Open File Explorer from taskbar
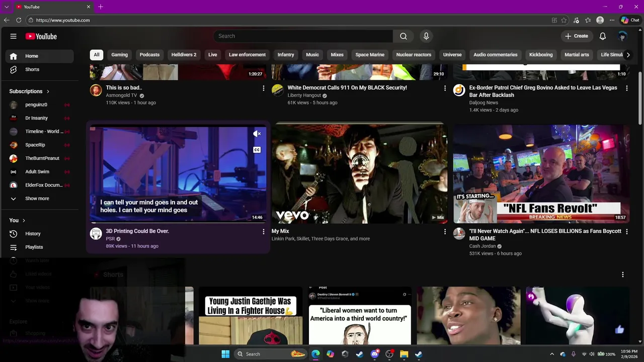The image size is (644, 362). click(404, 354)
